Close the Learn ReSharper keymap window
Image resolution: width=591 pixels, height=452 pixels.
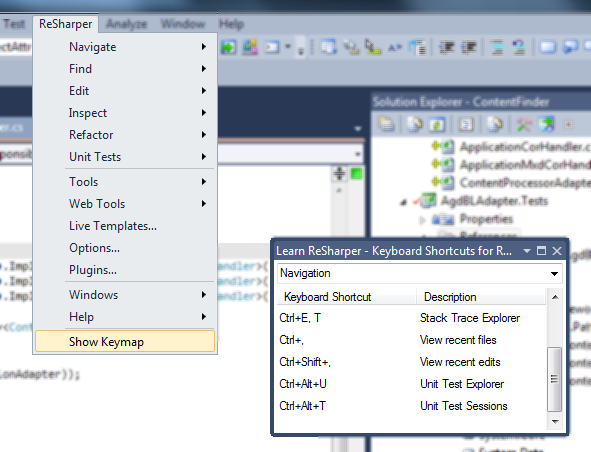(557, 251)
